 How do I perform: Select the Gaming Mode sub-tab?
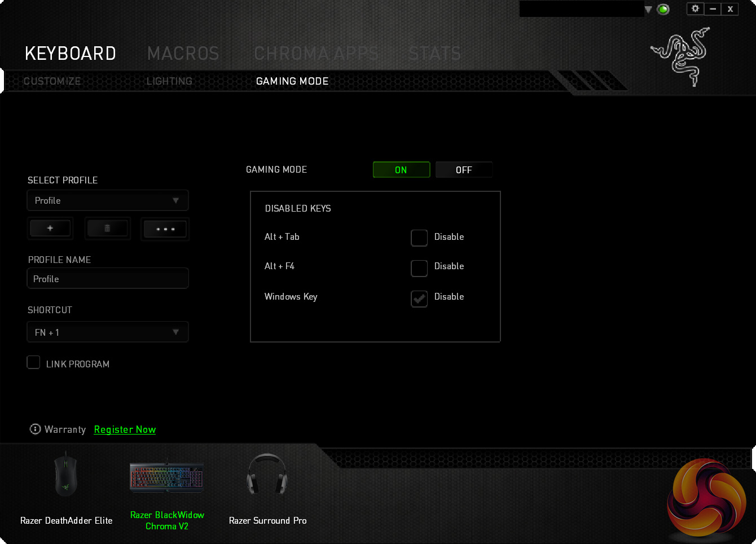[292, 81]
